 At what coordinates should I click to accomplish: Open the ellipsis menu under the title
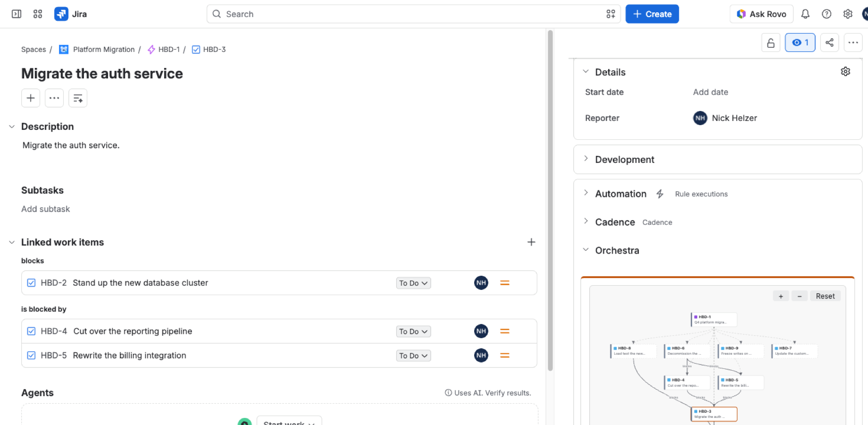click(x=54, y=98)
